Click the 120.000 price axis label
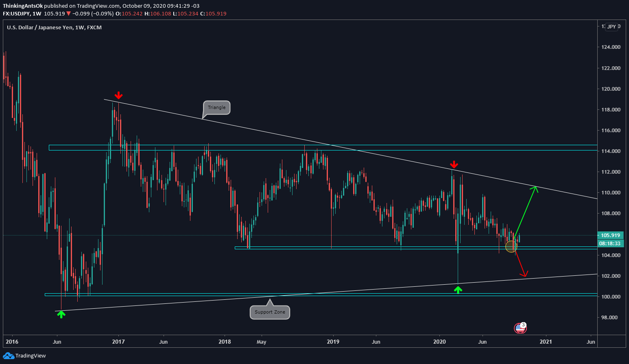629x364 pixels. [611, 89]
